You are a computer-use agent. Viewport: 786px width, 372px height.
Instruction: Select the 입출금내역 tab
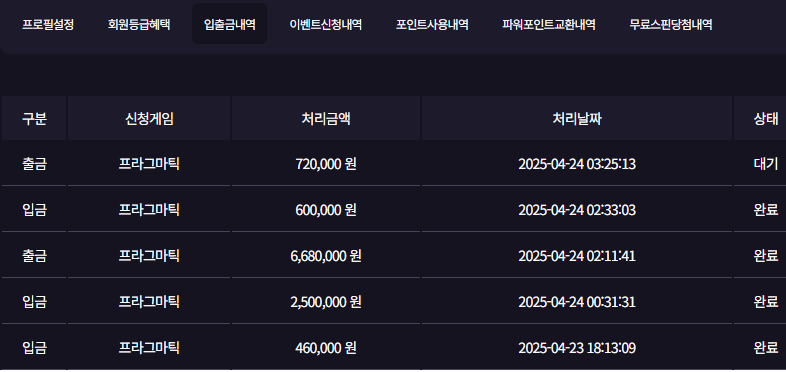[x=230, y=24]
